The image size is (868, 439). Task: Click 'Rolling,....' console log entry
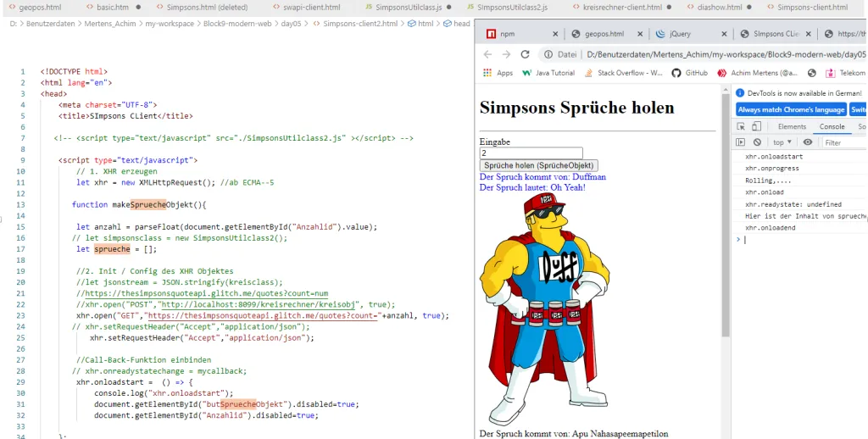point(768,181)
